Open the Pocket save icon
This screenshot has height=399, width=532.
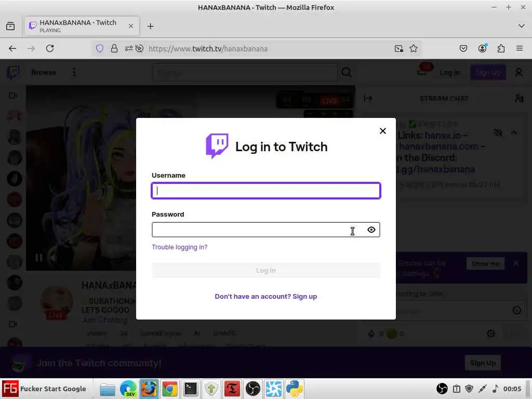pyautogui.click(x=463, y=48)
